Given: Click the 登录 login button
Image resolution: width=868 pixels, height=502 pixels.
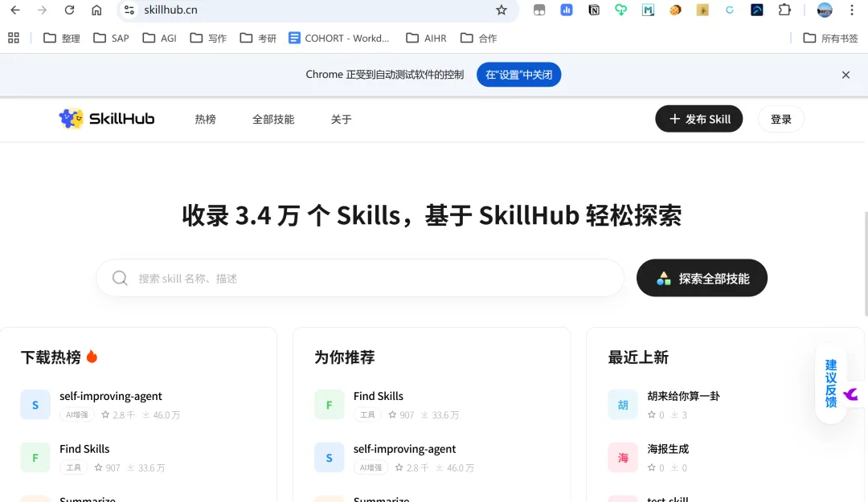Looking at the screenshot, I should (x=780, y=118).
